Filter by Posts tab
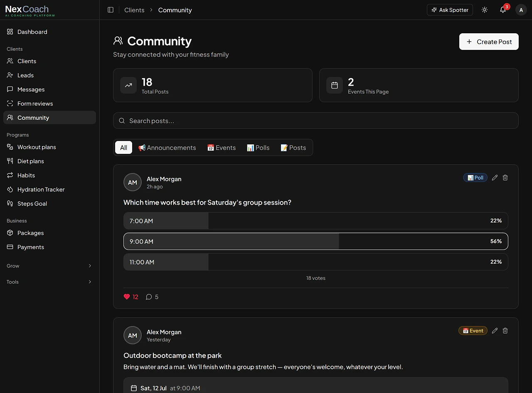Image resolution: width=532 pixels, height=393 pixels. click(x=293, y=148)
